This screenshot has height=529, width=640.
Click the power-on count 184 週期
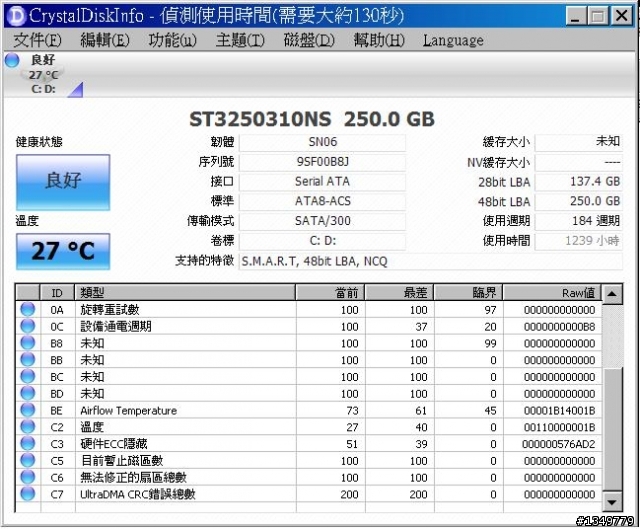coord(579,221)
